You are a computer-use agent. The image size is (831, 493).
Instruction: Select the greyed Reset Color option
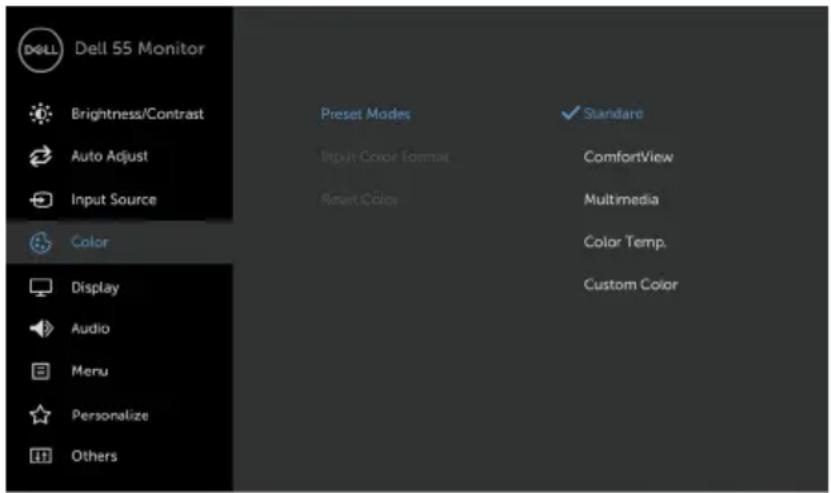(x=359, y=200)
